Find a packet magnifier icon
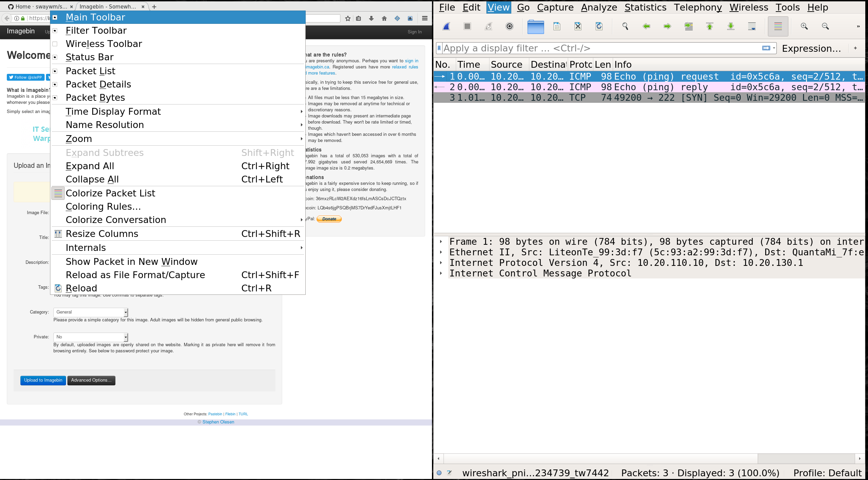868x480 pixels. 625,26
